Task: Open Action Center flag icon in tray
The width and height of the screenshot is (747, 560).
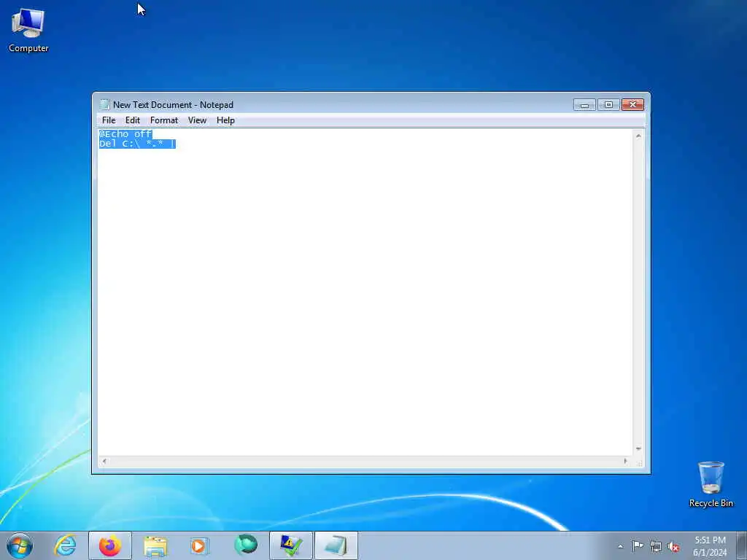Action: [x=638, y=545]
